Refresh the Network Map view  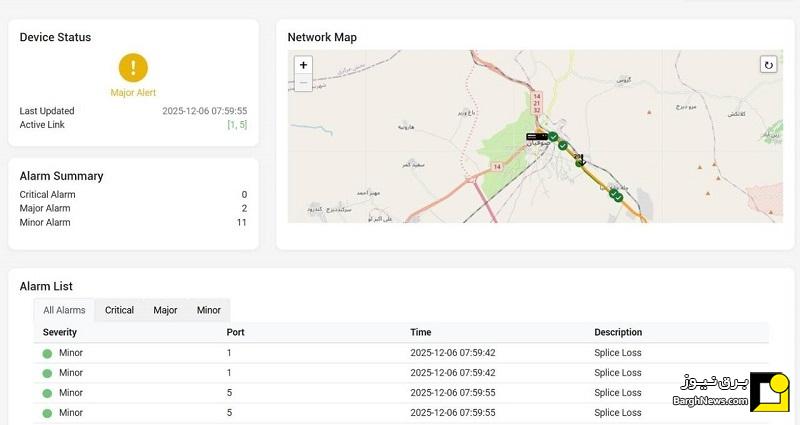[x=768, y=65]
